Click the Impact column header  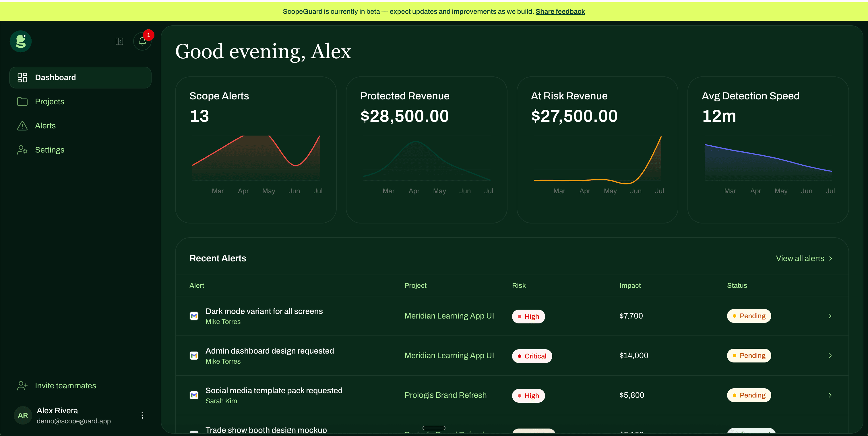[630, 285]
